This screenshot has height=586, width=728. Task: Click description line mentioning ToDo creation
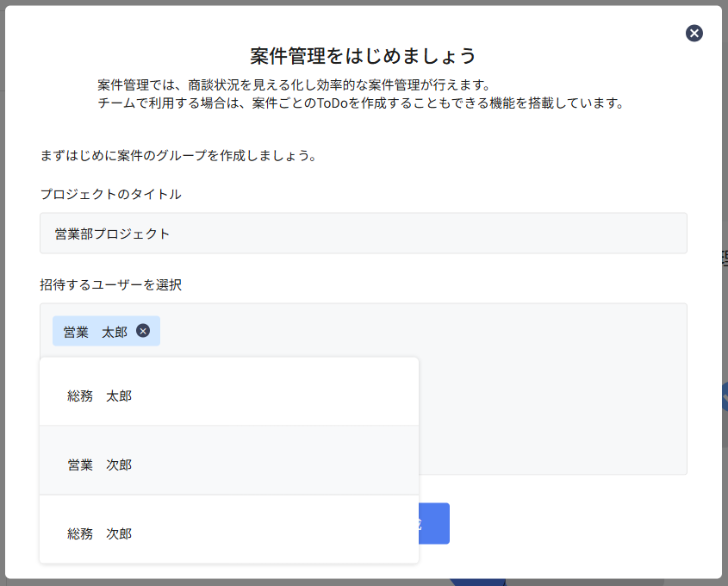click(x=359, y=103)
